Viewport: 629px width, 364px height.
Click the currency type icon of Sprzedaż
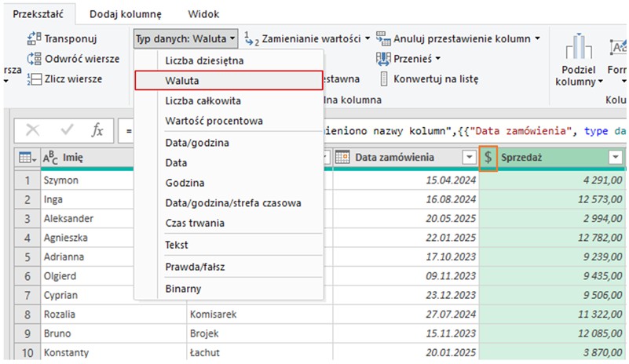tap(488, 157)
